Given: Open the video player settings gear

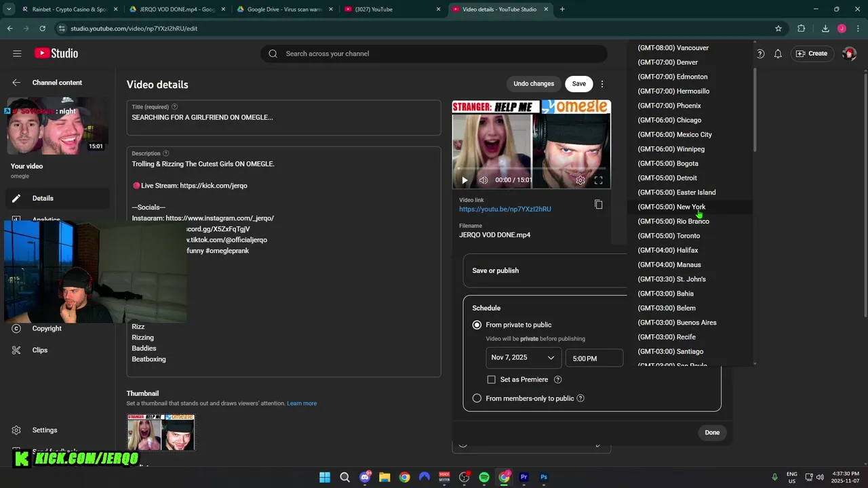Looking at the screenshot, I should click(x=580, y=180).
